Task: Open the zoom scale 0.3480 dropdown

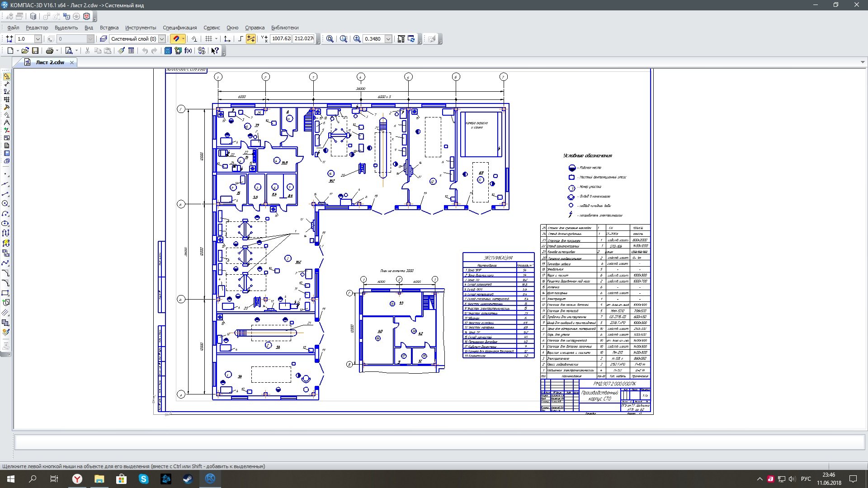Action: tap(388, 39)
